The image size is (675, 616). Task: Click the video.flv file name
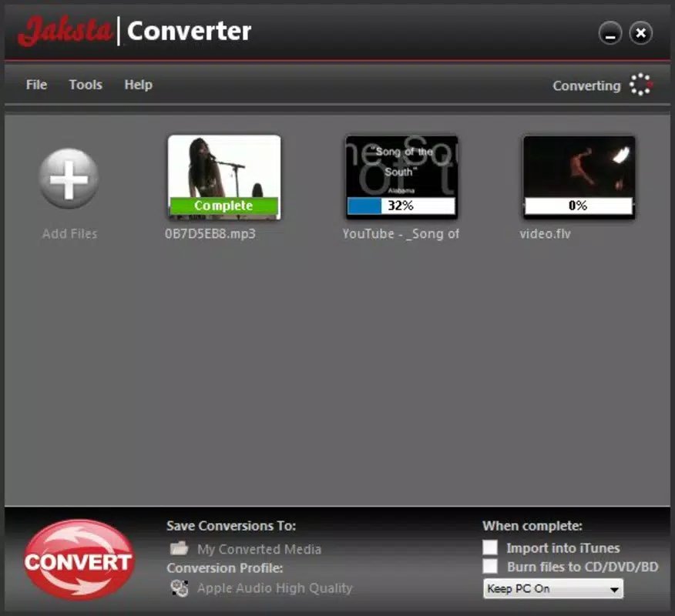click(545, 234)
